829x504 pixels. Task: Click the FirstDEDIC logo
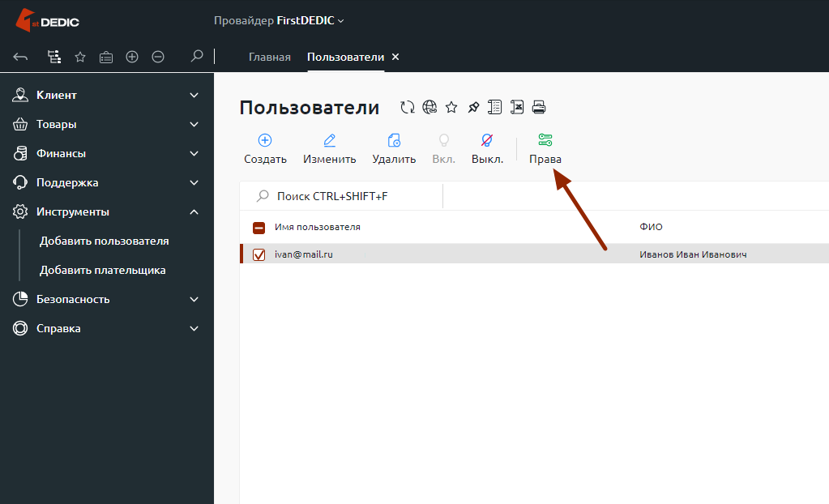pyautogui.click(x=47, y=20)
